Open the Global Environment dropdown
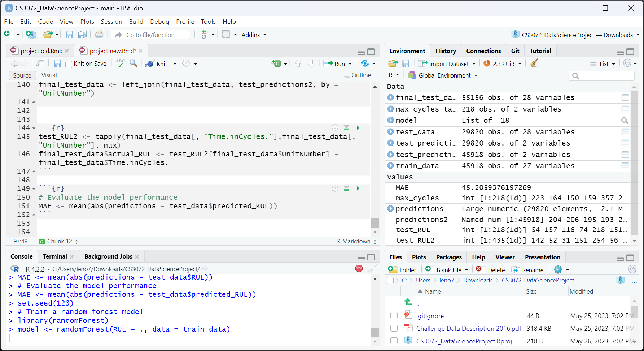Screen dimensions: 644x351 coord(443,75)
